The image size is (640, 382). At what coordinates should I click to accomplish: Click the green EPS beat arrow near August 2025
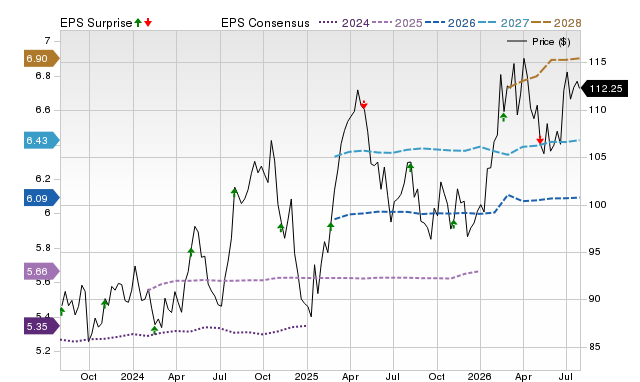[411, 167]
